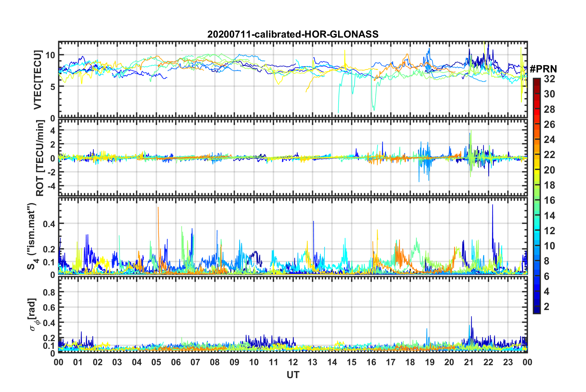Click UT axis hour label 05
This screenshot has width=586, height=392.
point(156,362)
